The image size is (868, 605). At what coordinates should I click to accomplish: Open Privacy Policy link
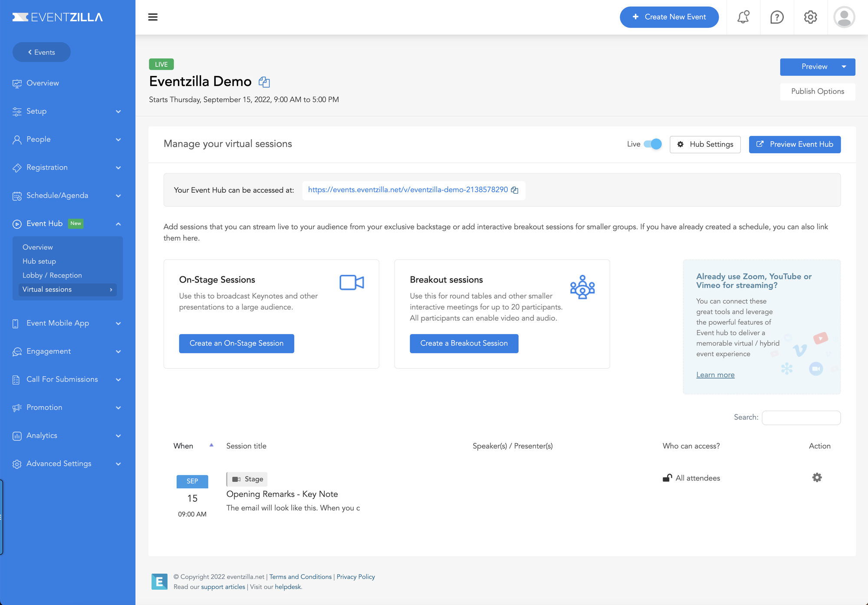tap(356, 577)
